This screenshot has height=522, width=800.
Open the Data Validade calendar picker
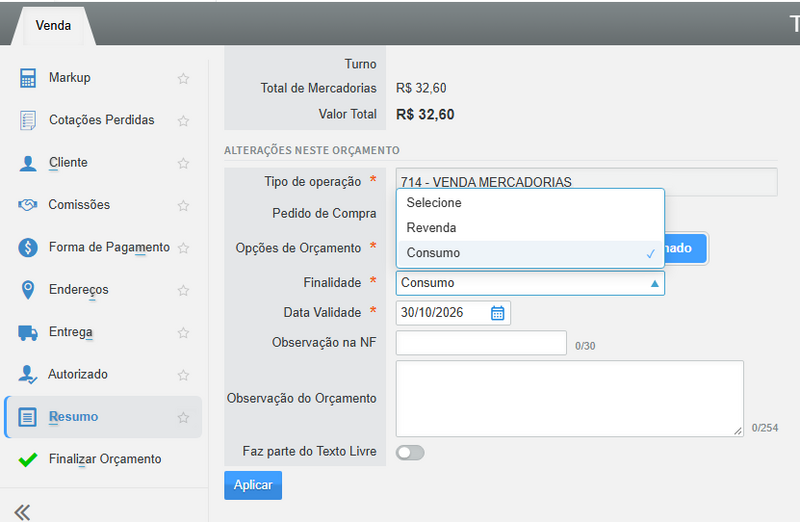click(x=497, y=313)
